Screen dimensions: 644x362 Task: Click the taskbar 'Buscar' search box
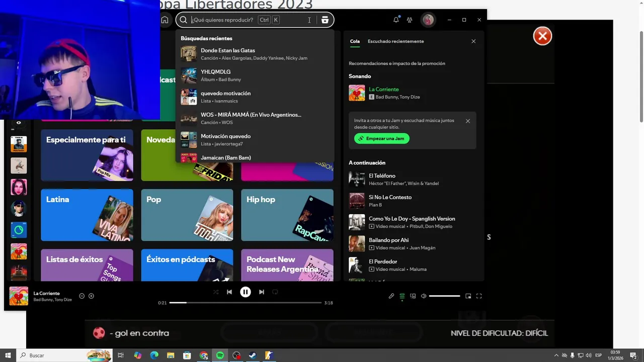64,355
